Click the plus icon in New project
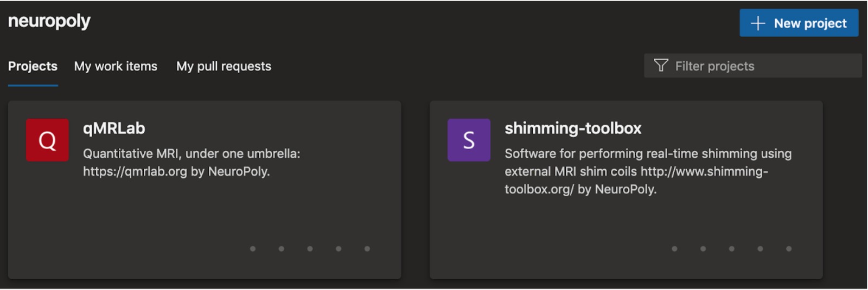Screen dimensions: 868x290 (757, 23)
